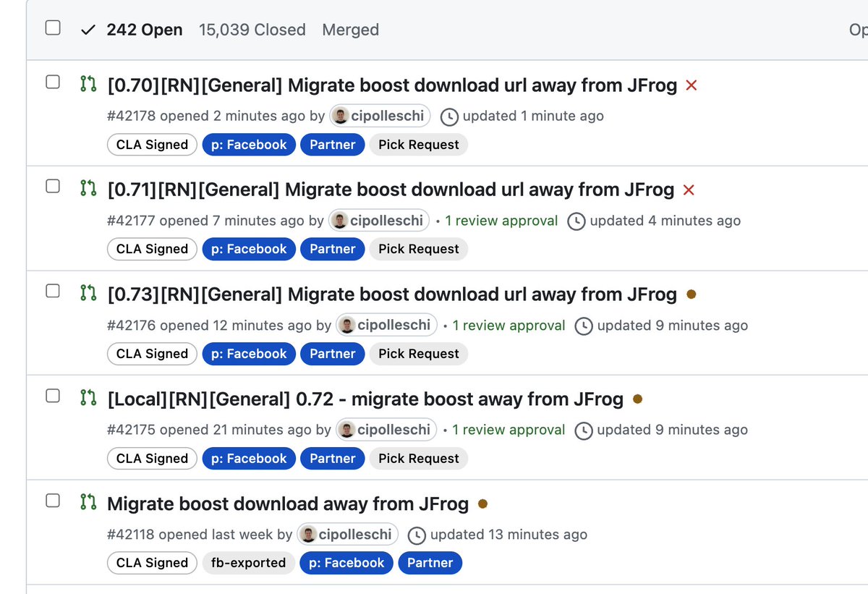Filter by fb-exported label on #42118
Image resolution: width=868 pixels, height=594 pixels.
[248, 563]
